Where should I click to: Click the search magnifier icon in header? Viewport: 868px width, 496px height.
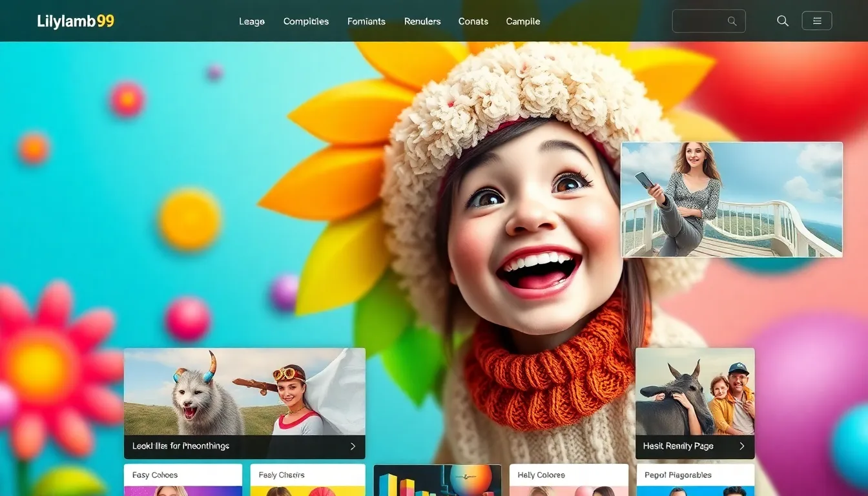coord(783,21)
